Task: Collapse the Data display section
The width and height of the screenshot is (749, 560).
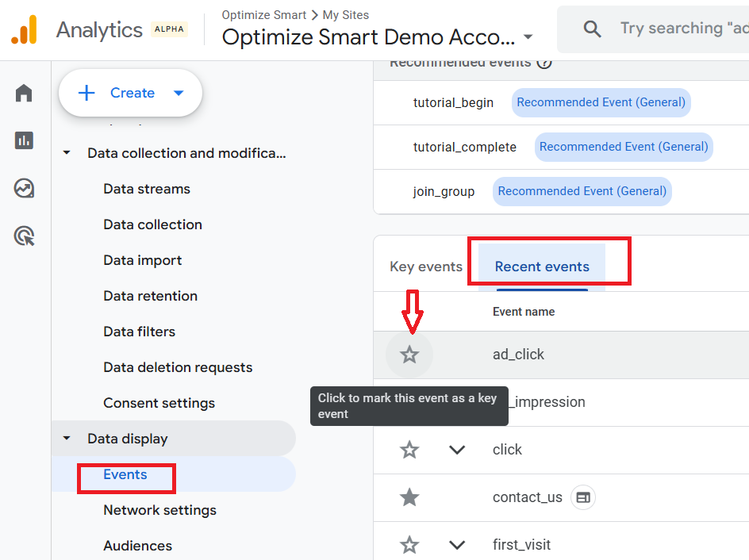Action: [67, 439]
